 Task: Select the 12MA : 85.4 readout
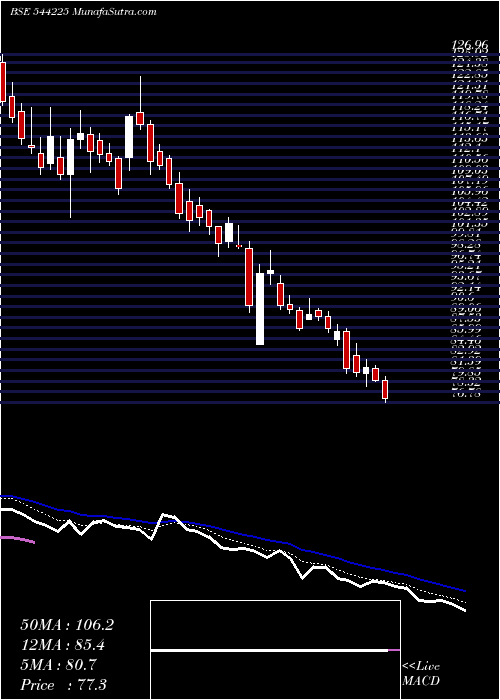[65, 645]
